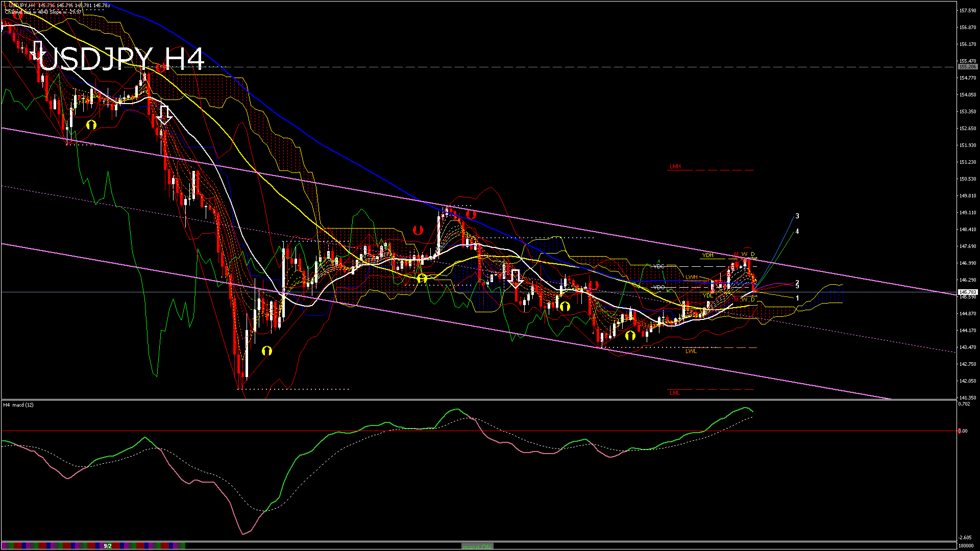Click the LMH level label
Image resolution: width=980 pixels, height=551 pixels.
click(675, 167)
